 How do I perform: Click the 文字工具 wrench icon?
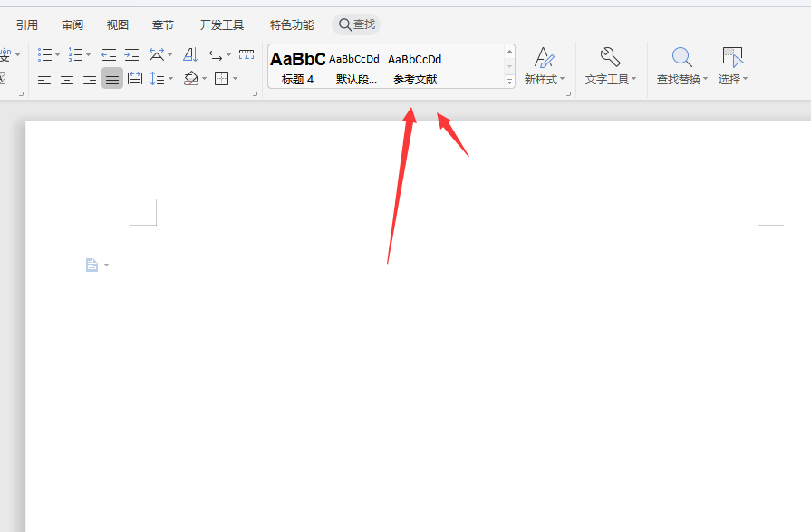point(611,57)
